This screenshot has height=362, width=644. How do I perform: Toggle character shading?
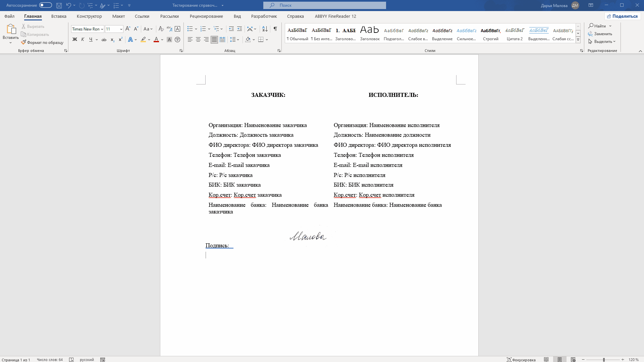169,40
